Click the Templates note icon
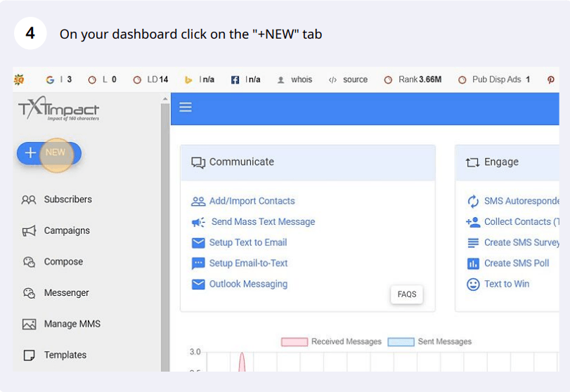The height and width of the screenshot is (392, 570). pyautogui.click(x=29, y=355)
